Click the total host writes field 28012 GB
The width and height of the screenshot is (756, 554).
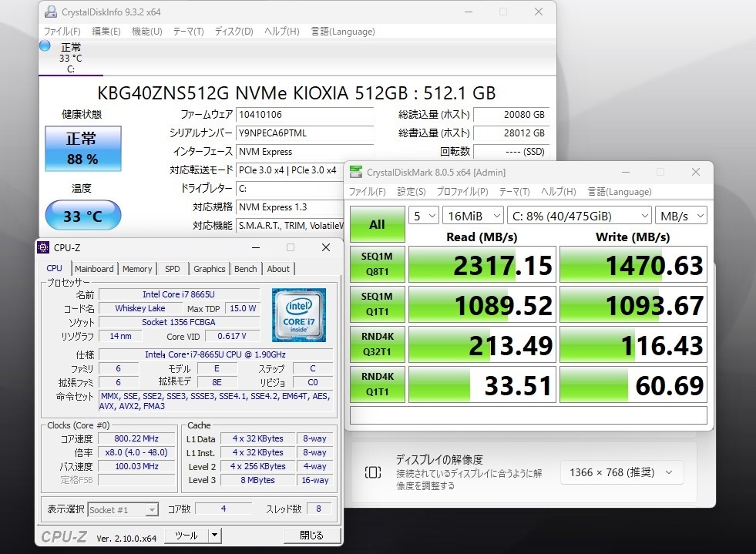click(512, 133)
